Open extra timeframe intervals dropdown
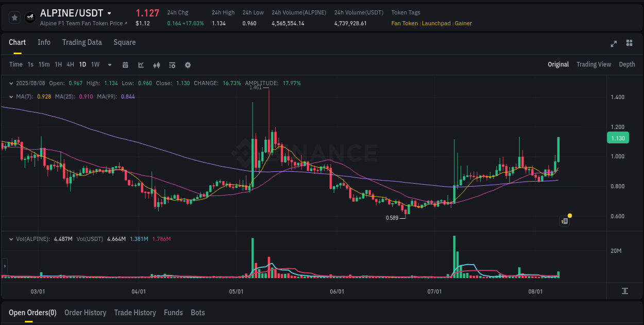The height and width of the screenshot is (325, 644). pos(109,65)
